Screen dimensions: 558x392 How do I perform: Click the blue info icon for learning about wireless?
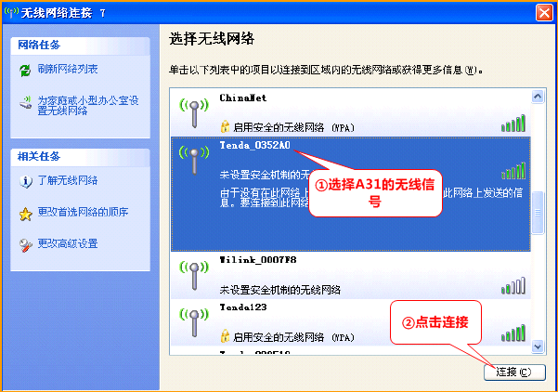click(25, 180)
